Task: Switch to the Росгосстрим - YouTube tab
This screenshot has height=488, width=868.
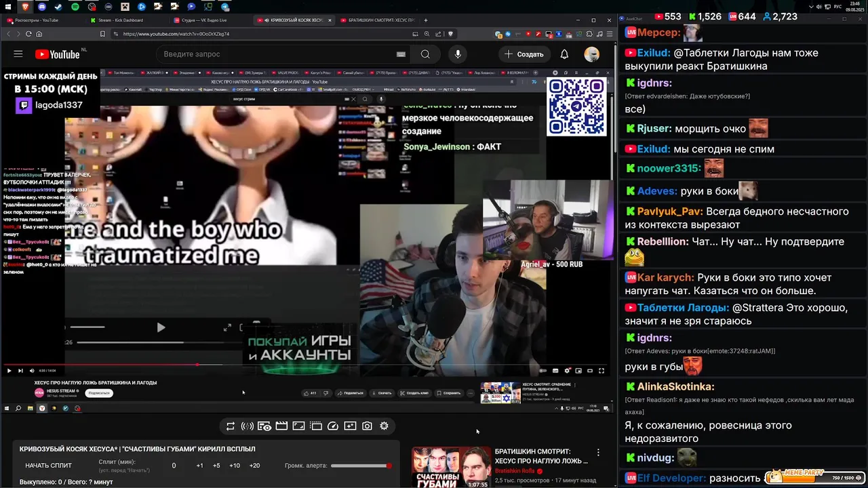Action: pyautogui.click(x=41, y=20)
